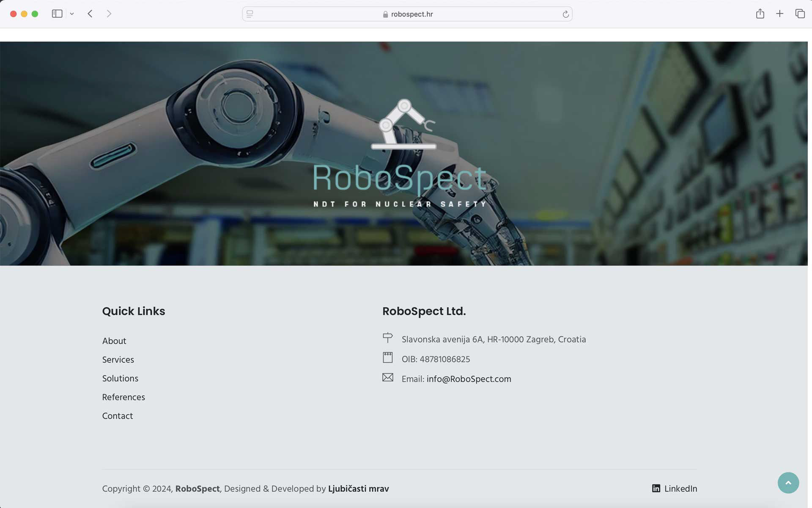Go to the Services quick link
812x508 pixels.
tap(118, 359)
